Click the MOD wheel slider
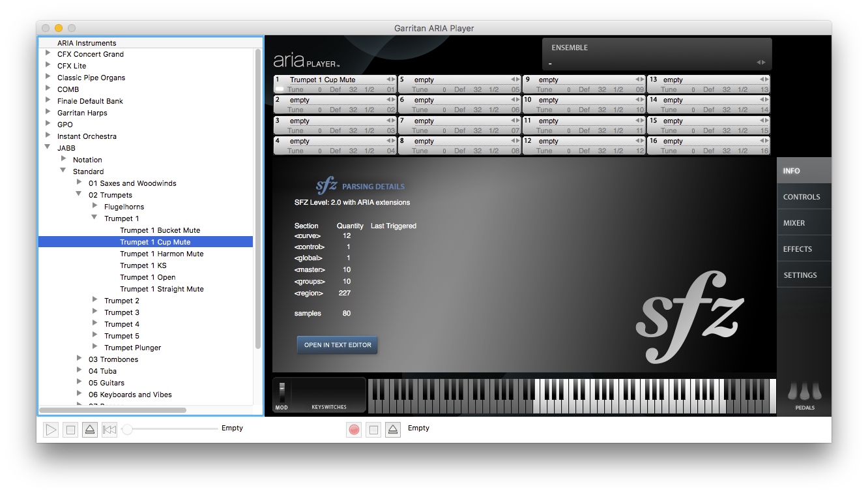The image size is (868, 495). point(282,393)
